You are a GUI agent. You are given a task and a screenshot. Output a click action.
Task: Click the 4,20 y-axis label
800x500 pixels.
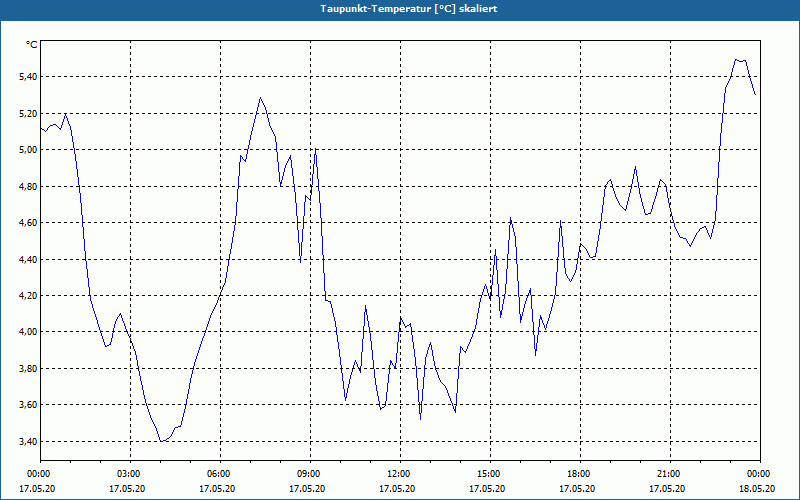point(28,296)
